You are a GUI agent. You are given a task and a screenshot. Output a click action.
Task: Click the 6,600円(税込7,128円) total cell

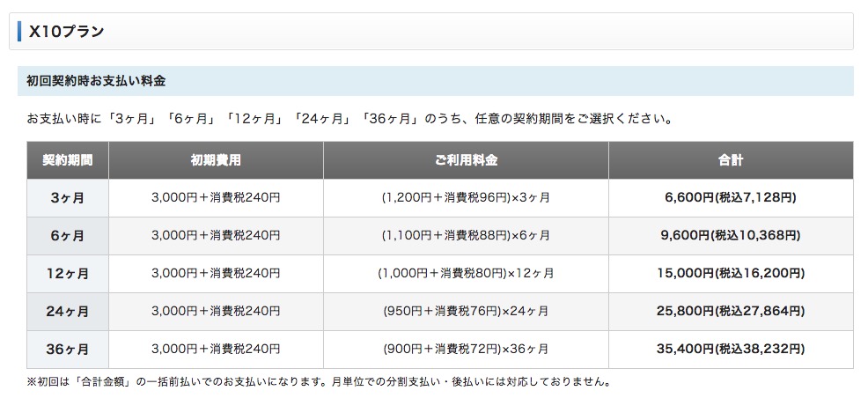(x=730, y=198)
